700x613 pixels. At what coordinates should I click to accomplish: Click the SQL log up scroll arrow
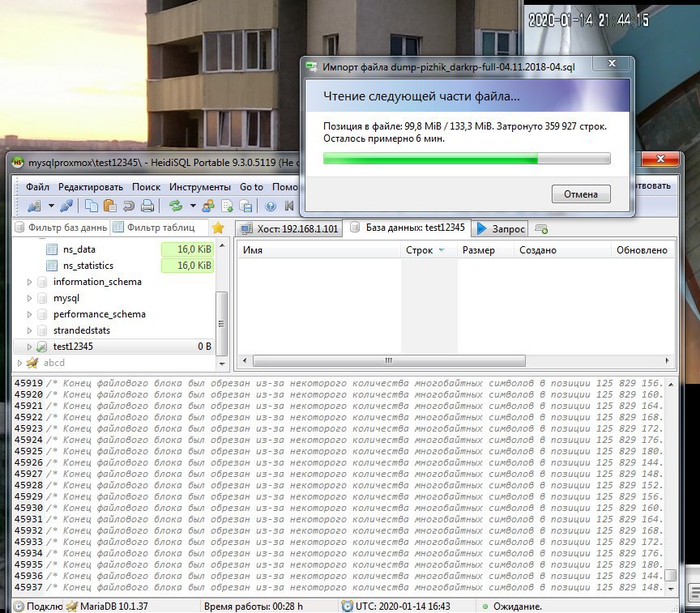(671, 384)
